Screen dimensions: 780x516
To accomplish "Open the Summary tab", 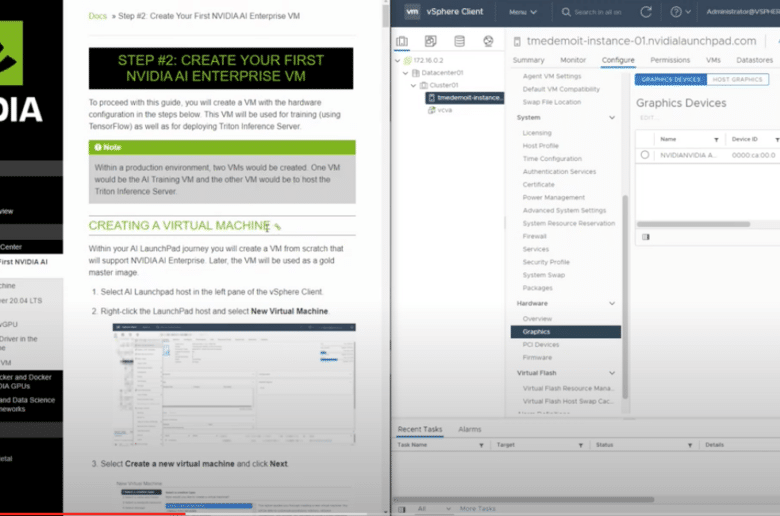I will pyautogui.click(x=528, y=60).
